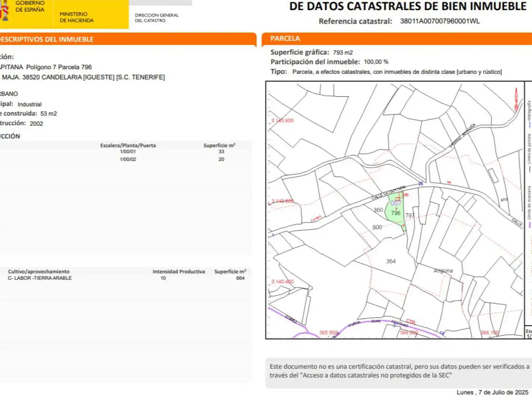
Task: Select the '100,00 %' participation value
Action: (376, 62)
